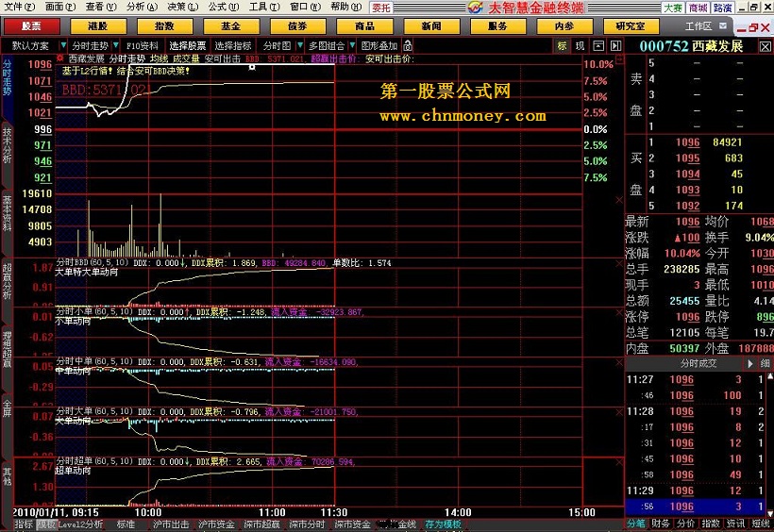Switch to the 港股 category tab
774x532 pixels.
98,26
